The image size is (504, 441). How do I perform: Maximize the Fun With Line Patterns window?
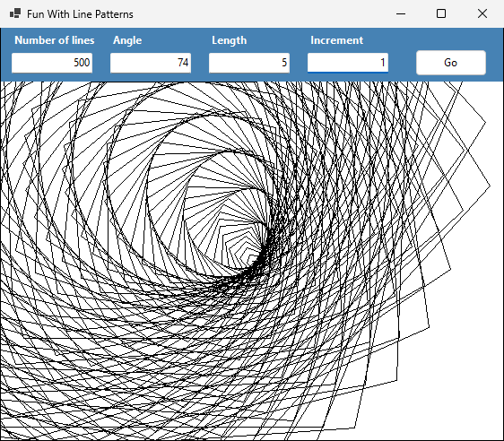(x=441, y=13)
